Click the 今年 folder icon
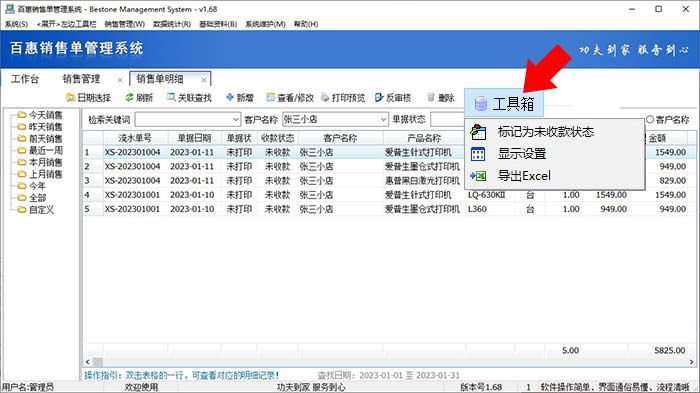 [x=21, y=185]
